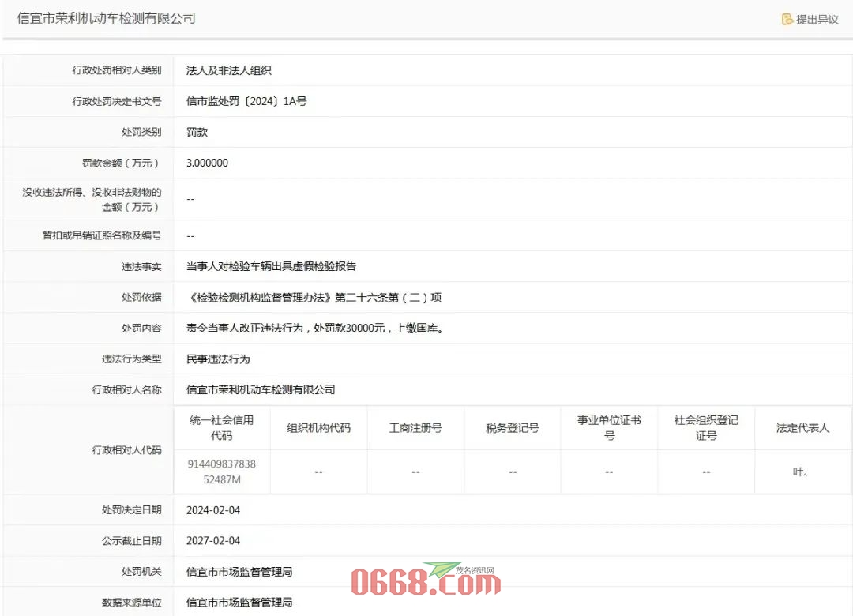Click the 民事违法行为 violation type value
Image resolution: width=853 pixels, height=616 pixels.
[x=218, y=359]
